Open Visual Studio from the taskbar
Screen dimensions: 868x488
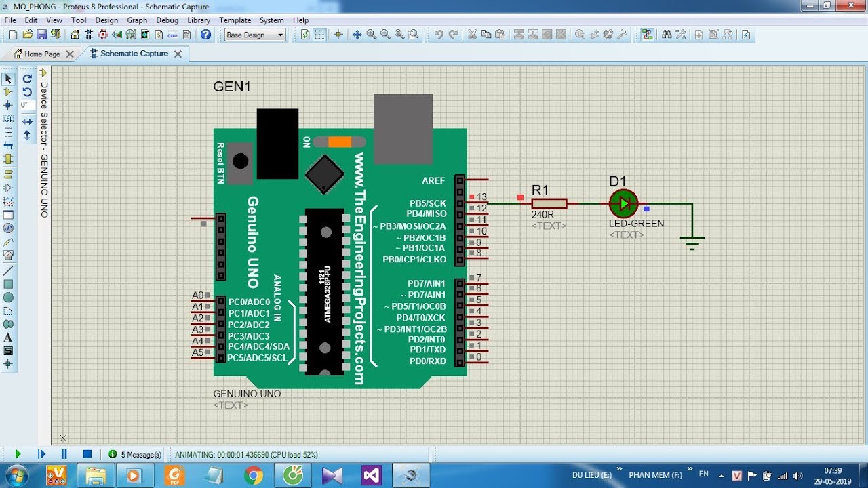pos(372,476)
